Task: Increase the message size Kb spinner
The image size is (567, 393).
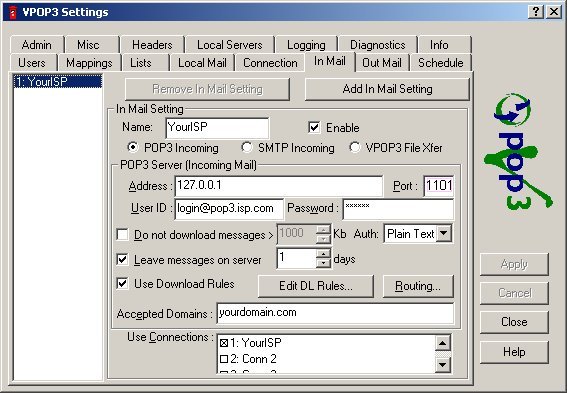Action: [x=323, y=229]
